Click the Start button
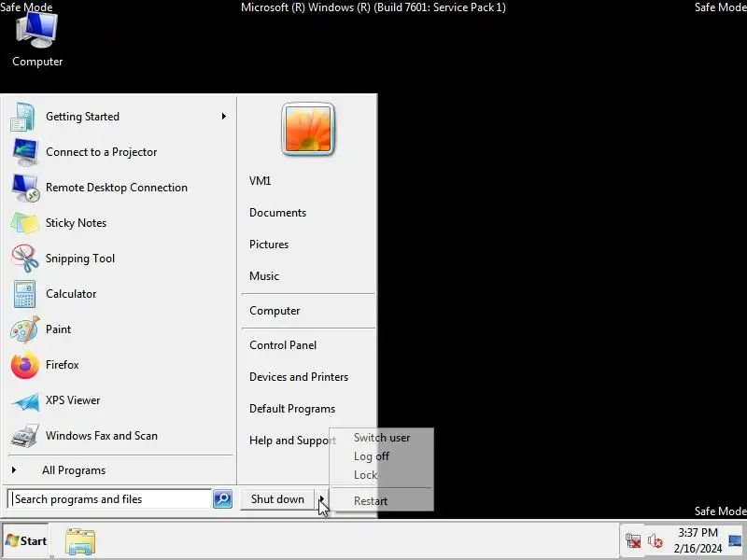 click(x=26, y=541)
